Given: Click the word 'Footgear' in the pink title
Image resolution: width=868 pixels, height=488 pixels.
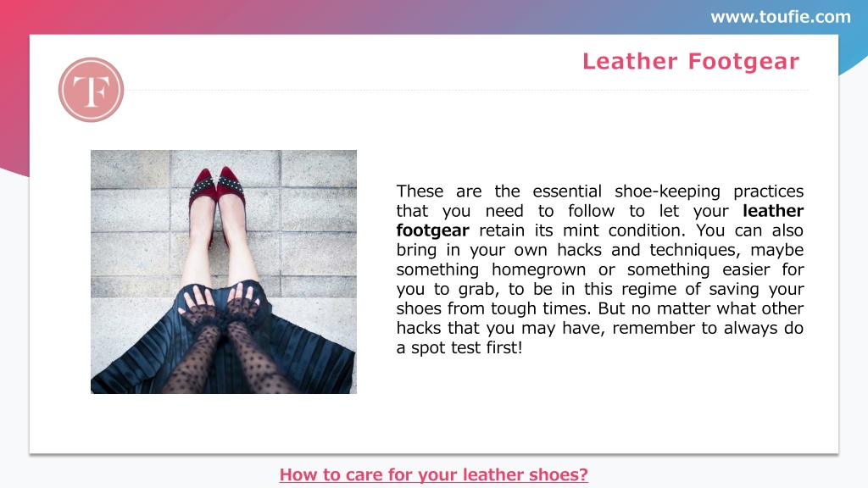Looking at the screenshot, I should point(744,61).
